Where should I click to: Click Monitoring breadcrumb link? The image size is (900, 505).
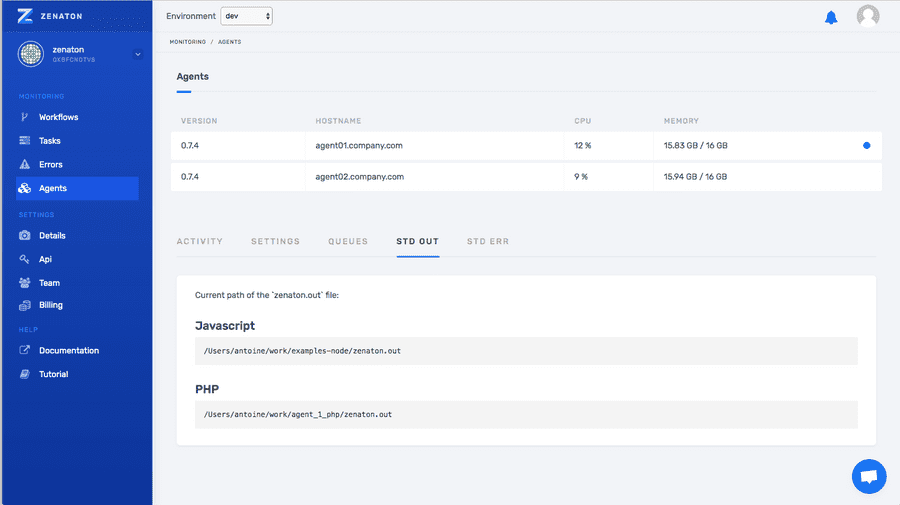tap(188, 42)
